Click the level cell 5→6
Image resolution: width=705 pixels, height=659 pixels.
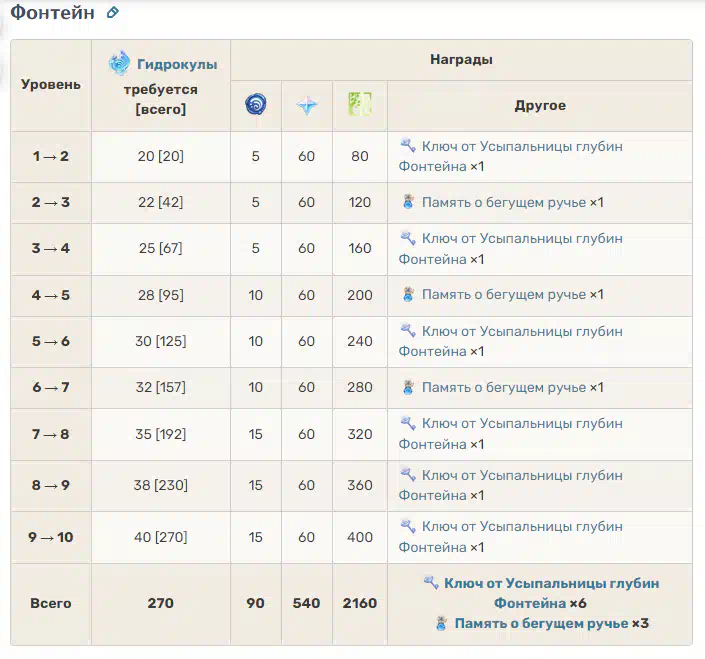[51, 341]
